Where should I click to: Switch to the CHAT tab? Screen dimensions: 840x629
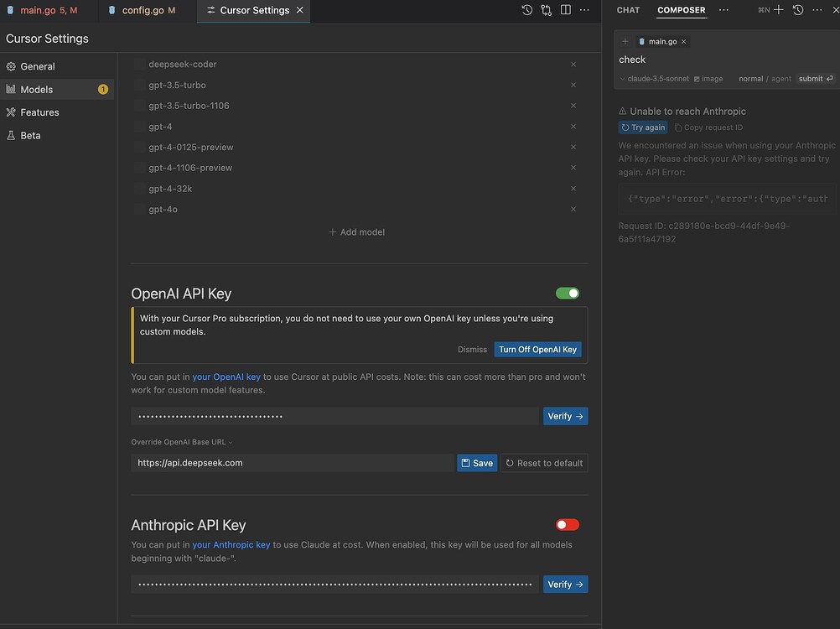click(x=627, y=9)
